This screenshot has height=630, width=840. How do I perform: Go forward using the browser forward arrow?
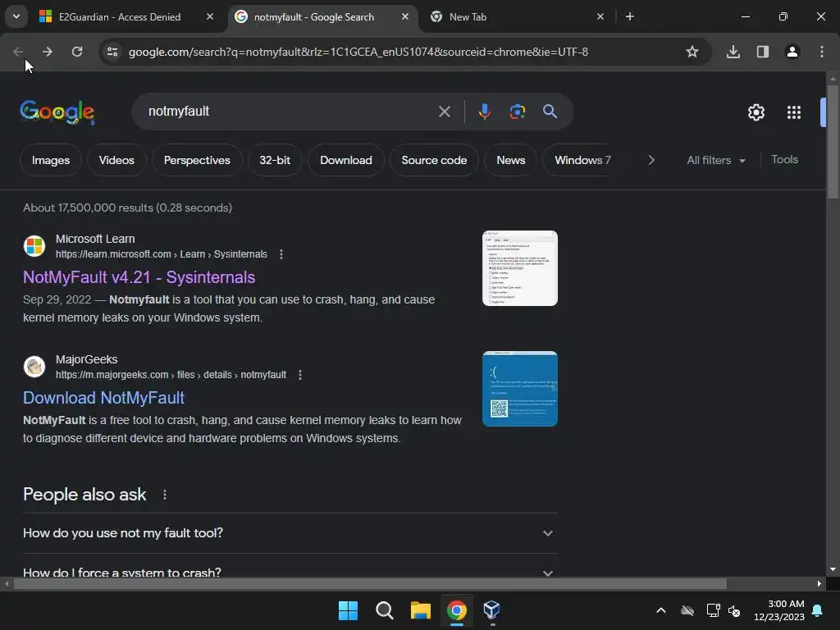47,52
